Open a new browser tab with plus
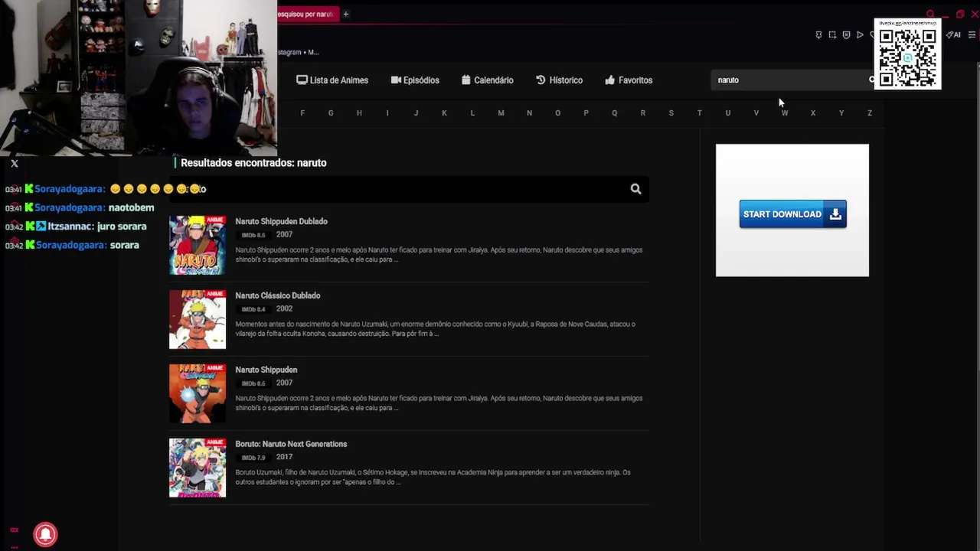Image resolution: width=980 pixels, height=551 pixels. [x=345, y=14]
